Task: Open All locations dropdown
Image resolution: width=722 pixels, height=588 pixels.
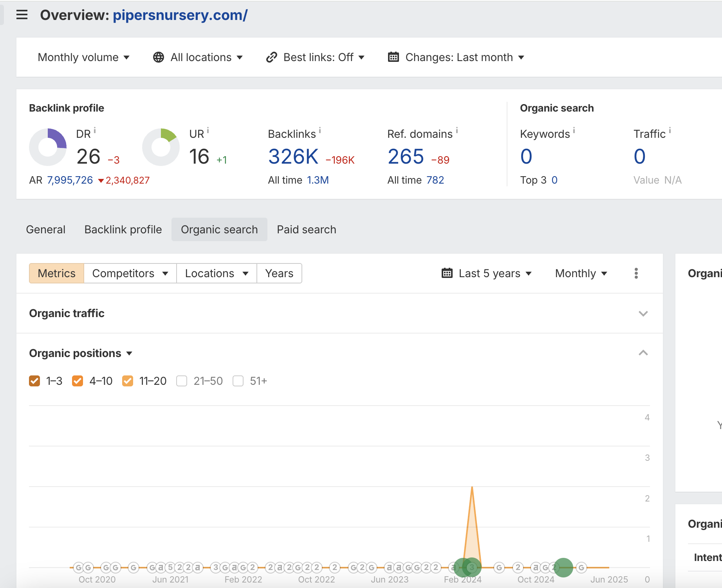Action: [198, 57]
